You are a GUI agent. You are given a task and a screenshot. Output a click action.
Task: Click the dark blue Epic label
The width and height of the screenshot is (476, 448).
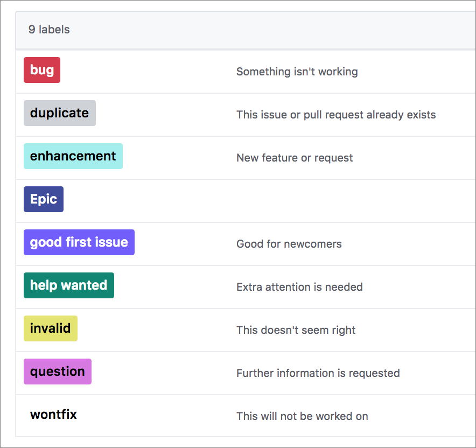click(x=44, y=199)
